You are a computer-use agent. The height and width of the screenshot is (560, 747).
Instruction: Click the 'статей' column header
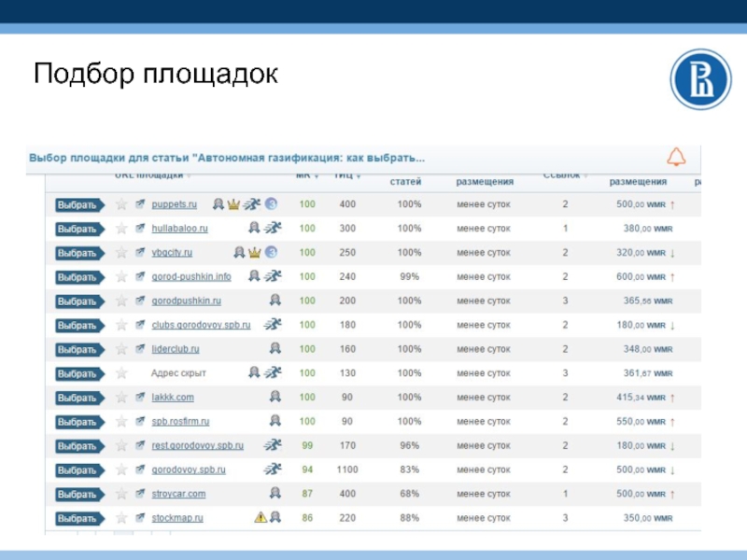pos(405,181)
